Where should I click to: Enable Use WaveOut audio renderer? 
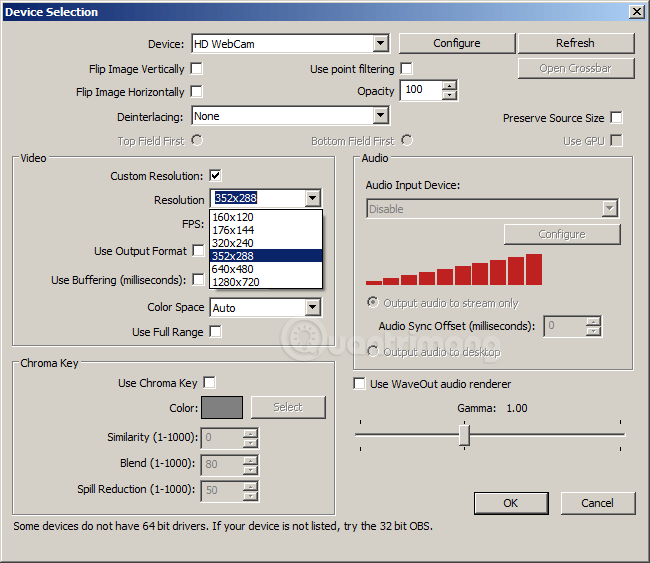tap(360, 384)
